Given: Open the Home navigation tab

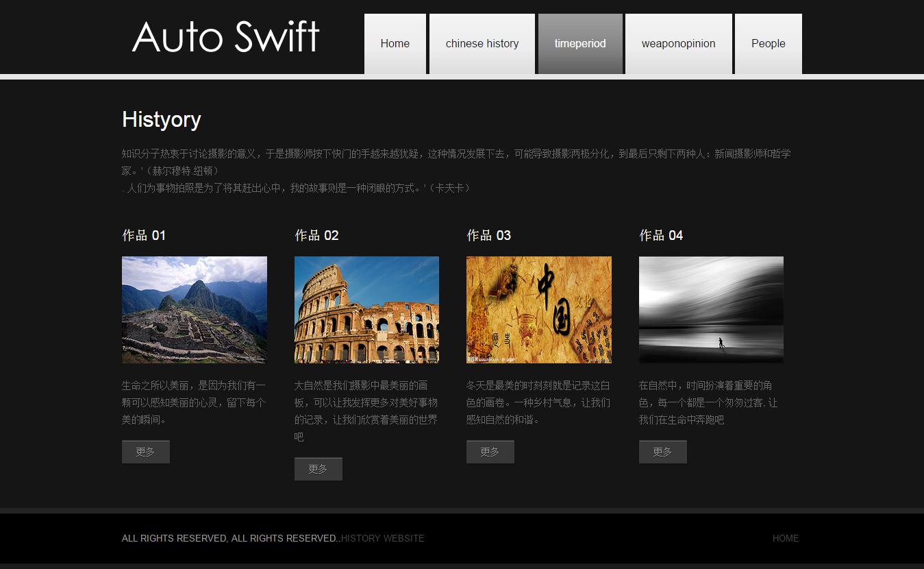Looking at the screenshot, I should (395, 44).
